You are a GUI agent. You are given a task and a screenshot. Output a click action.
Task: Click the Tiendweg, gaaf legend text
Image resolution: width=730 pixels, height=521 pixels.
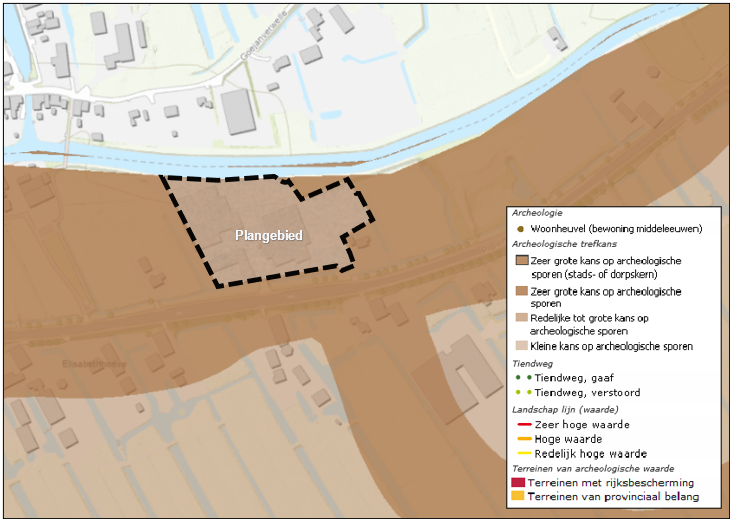[x=574, y=378]
